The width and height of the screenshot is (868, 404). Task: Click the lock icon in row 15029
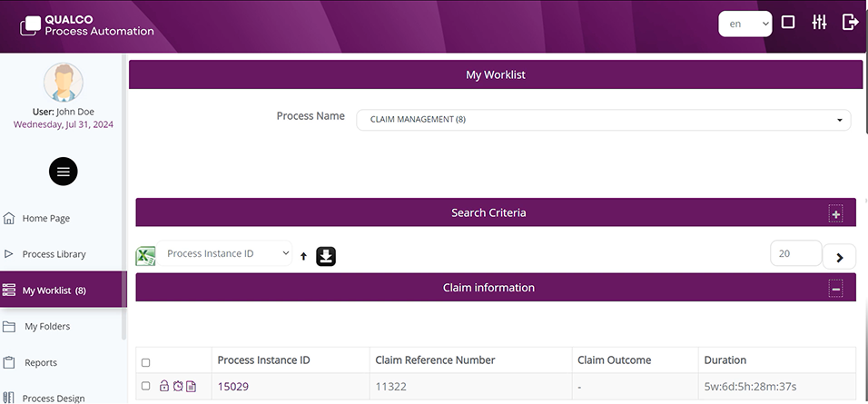point(163,386)
